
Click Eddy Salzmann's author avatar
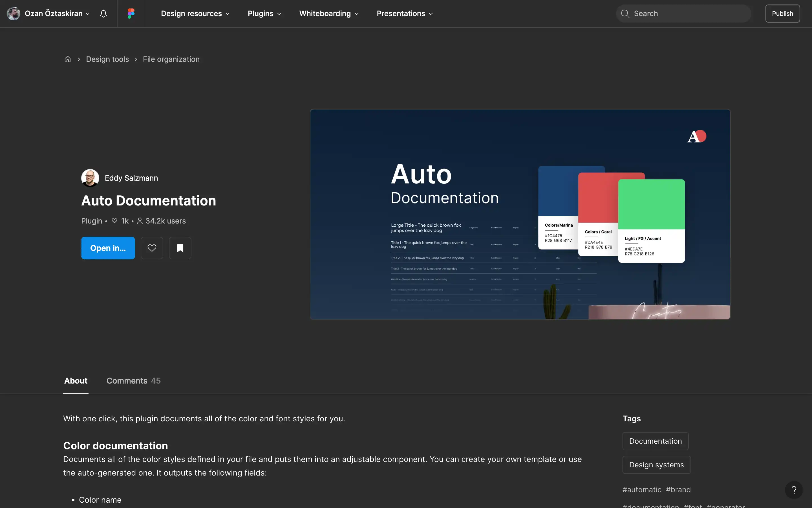[x=90, y=178]
